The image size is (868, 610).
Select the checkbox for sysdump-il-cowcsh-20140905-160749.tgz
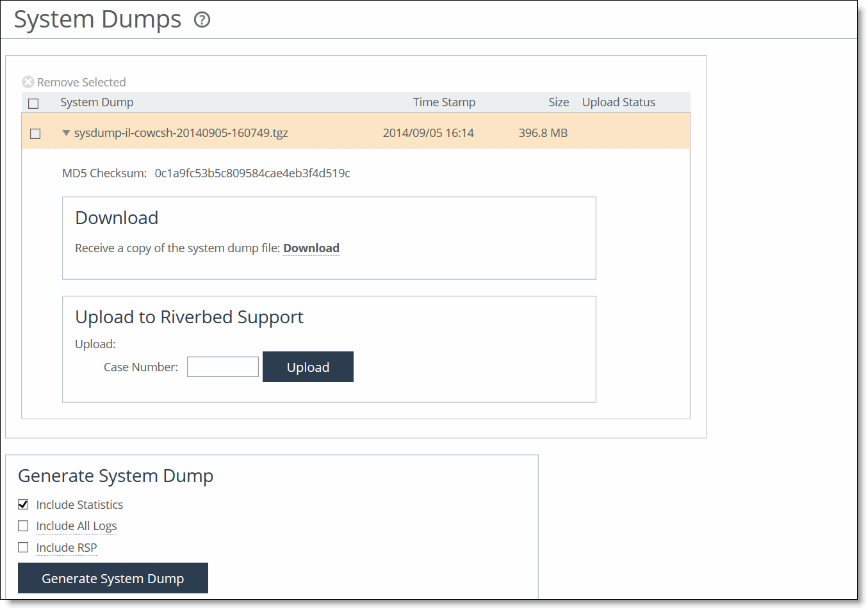35,133
